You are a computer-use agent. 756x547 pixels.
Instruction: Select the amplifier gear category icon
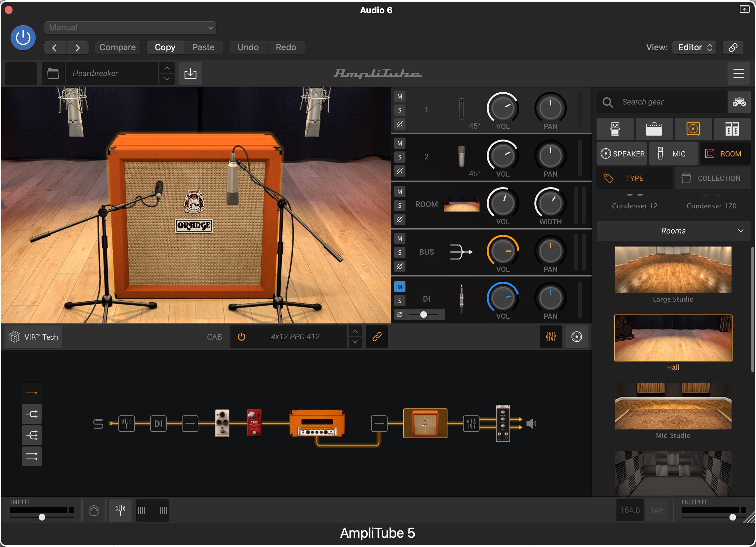tap(654, 129)
